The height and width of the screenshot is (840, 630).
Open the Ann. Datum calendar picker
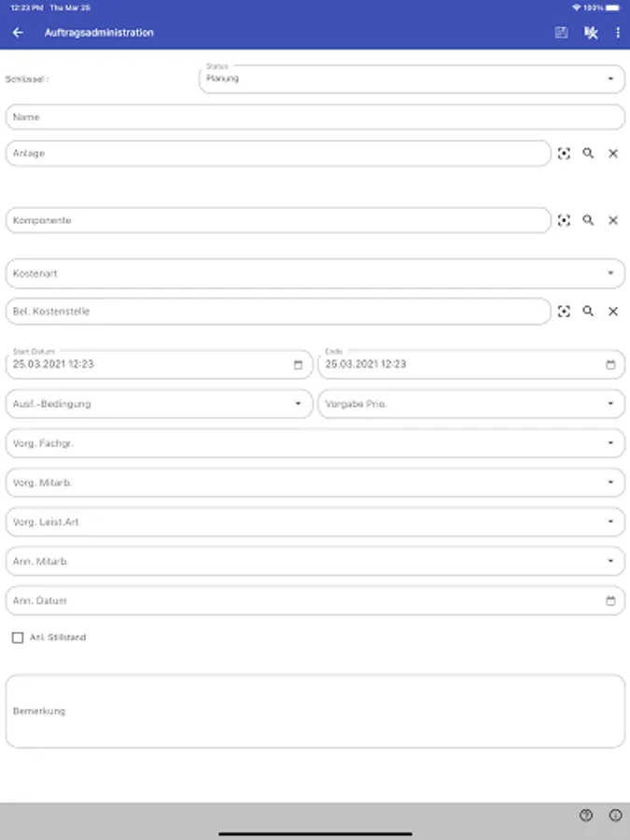tap(610, 601)
